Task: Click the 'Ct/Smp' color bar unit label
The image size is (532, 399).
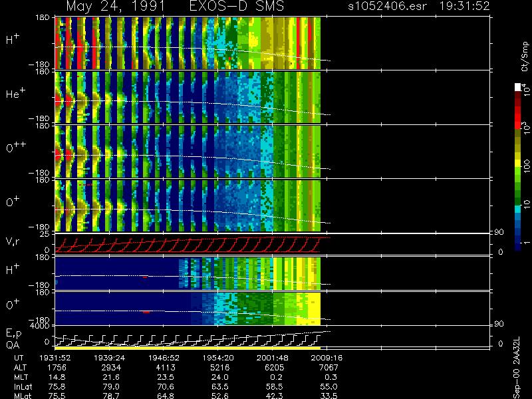Action: coord(525,57)
